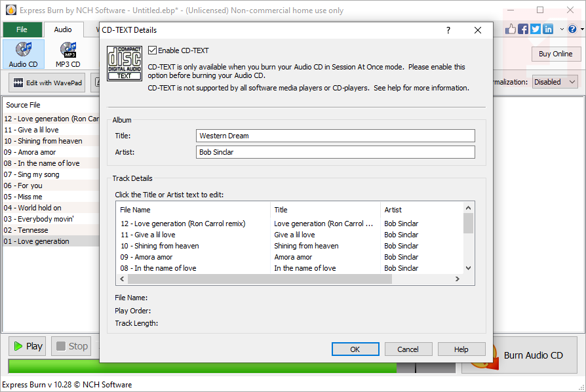The width and height of the screenshot is (586, 392).
Task: Click the scroll down arrow in track list
Action: pos(468,268)
